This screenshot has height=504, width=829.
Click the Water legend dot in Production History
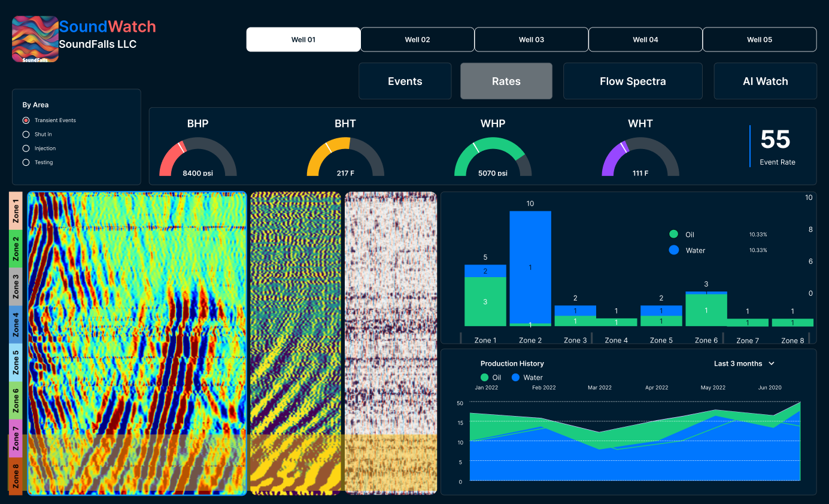(515, 378)
